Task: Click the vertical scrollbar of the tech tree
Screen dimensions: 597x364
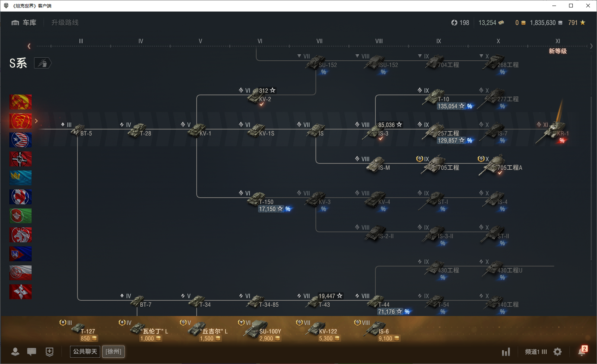Action: tap(591, 179)
